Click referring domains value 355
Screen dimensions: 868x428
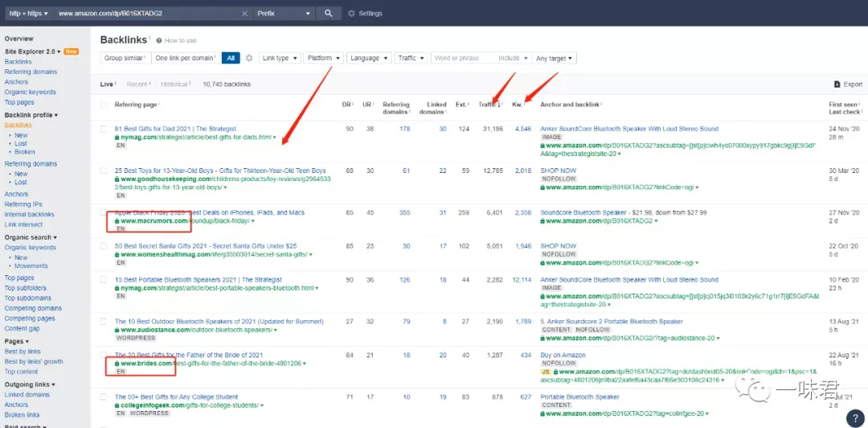pos(404,213)
